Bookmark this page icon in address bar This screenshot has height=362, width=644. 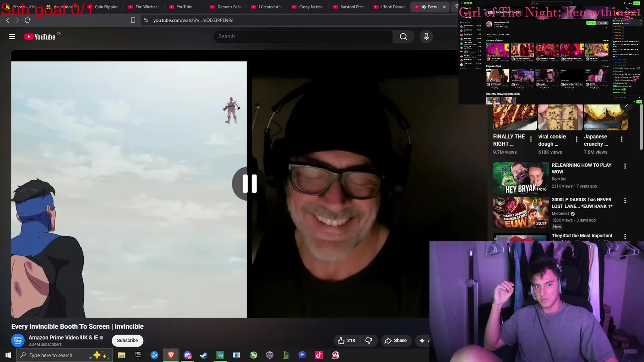tap(133, 20)
